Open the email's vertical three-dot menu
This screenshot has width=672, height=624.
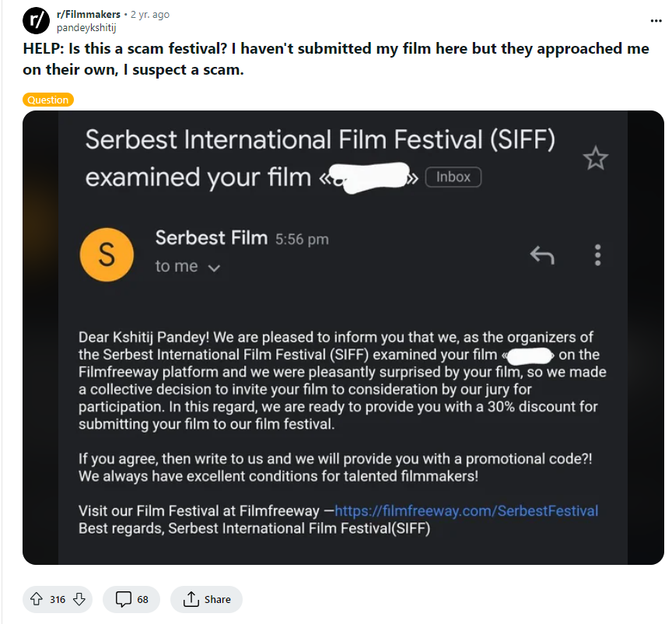597,254
